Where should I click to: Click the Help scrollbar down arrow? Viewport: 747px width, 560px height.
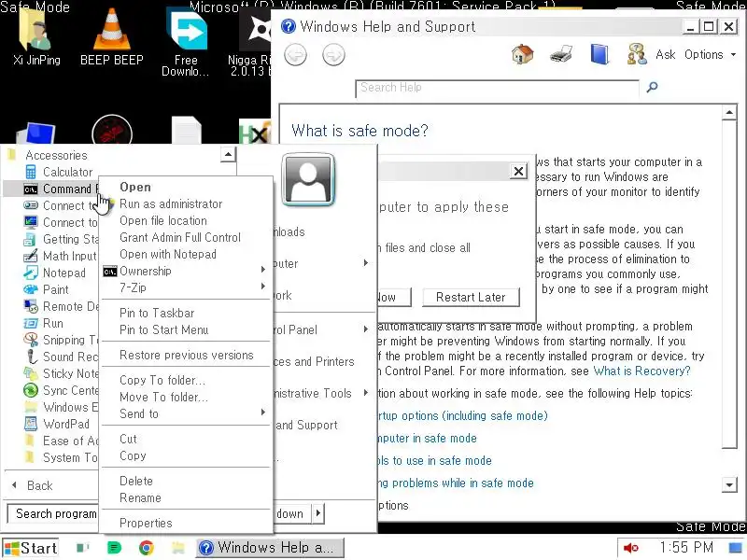[x=729, y=484]
